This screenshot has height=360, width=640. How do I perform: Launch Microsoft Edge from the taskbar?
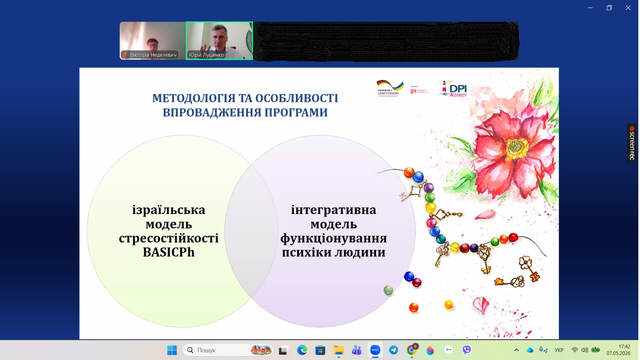coord(302,350)
